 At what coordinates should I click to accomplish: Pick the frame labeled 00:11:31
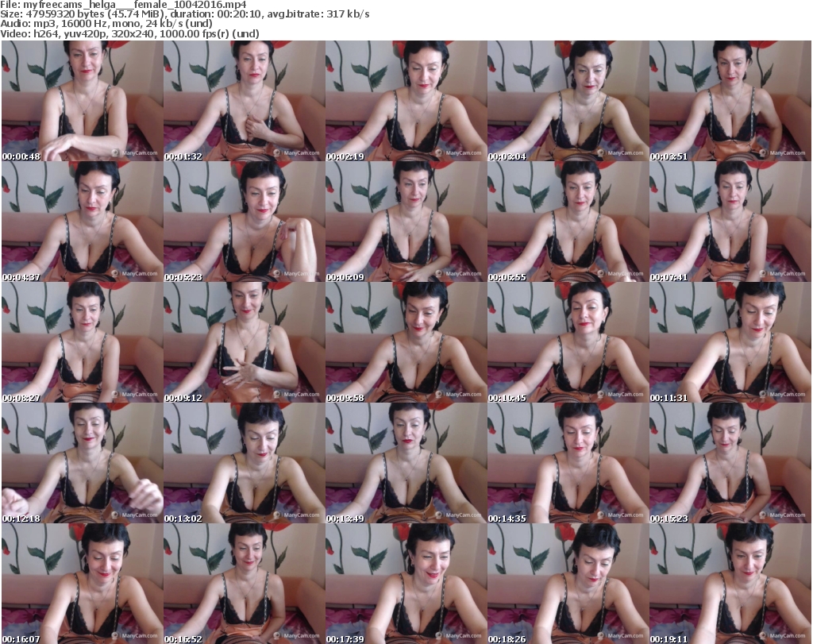pos(730,343)
